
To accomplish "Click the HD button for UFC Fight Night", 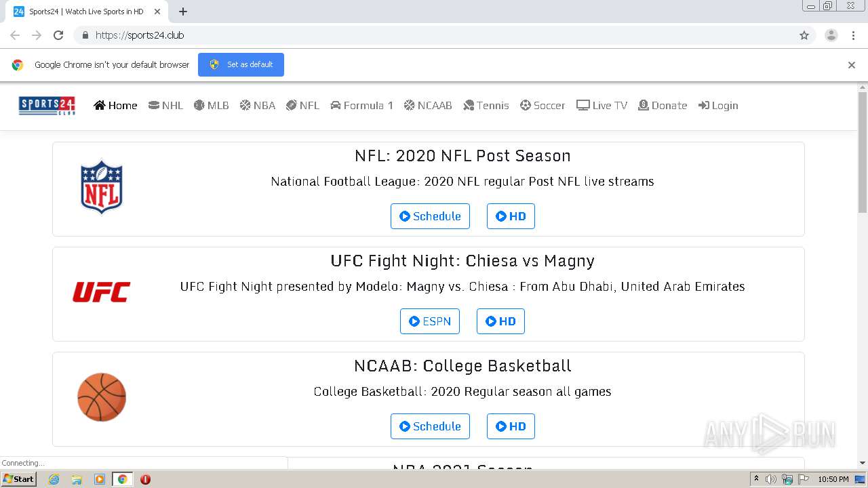I will point(500,321).
